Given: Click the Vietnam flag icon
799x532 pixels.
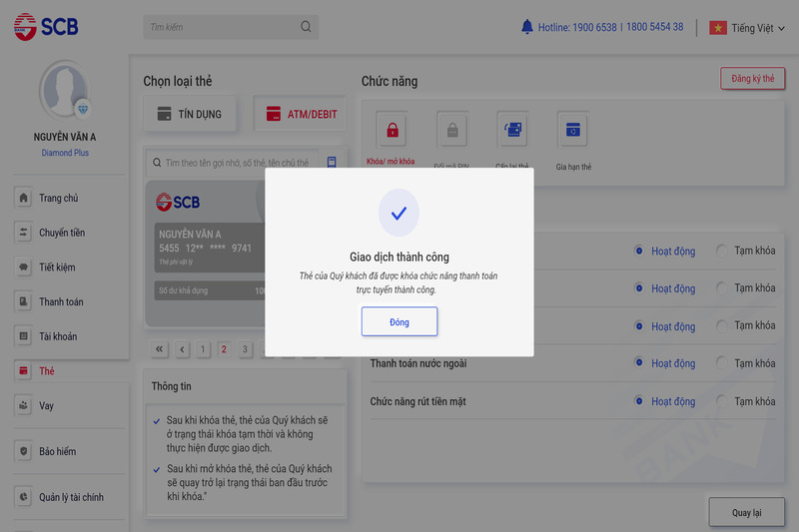Looking at the screenshot, I should tap(718, 28).
